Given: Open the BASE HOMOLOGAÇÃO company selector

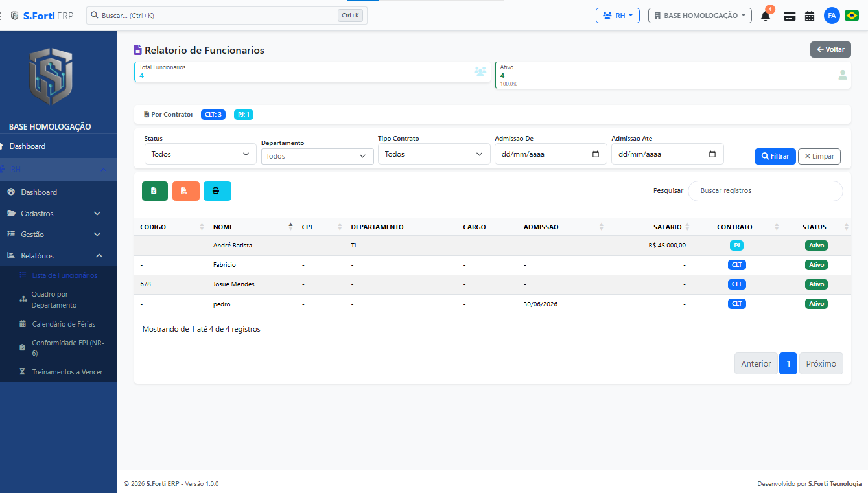Looking at the screenshot, I should tap(699, 16).
